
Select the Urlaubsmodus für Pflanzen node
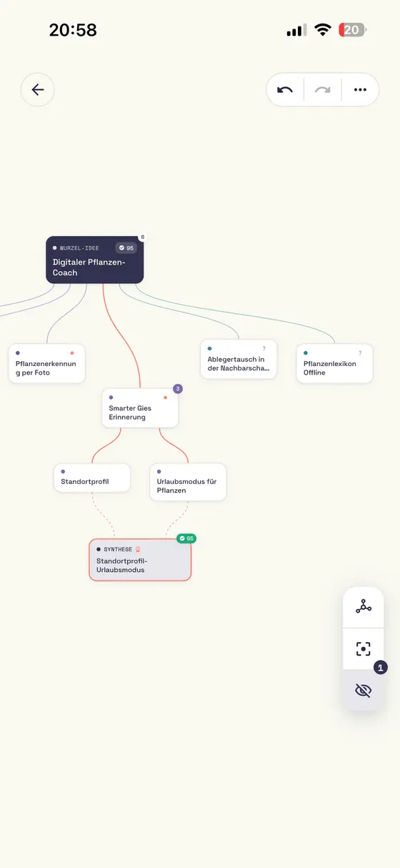coord(188,482)
